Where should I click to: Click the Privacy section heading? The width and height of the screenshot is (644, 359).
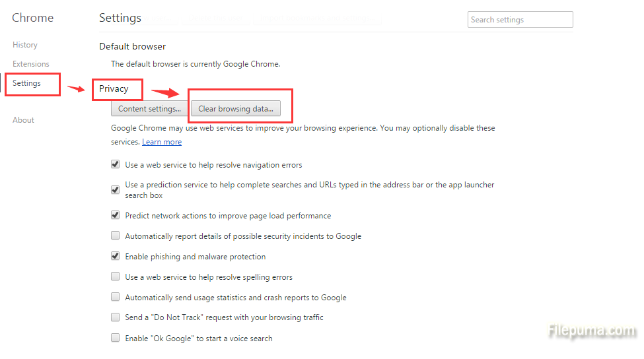click(114, 88)
